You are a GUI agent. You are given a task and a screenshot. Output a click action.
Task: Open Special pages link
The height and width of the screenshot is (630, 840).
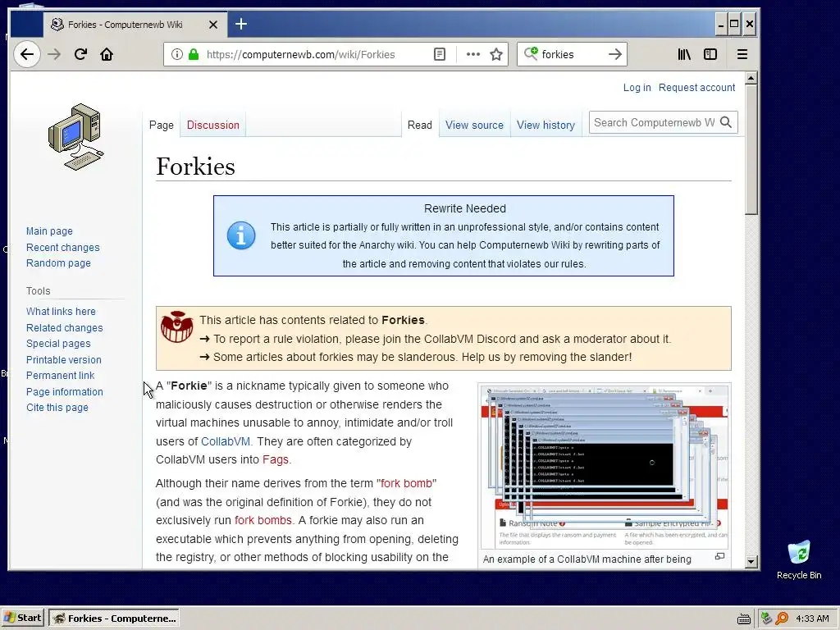tap(58, 344)
